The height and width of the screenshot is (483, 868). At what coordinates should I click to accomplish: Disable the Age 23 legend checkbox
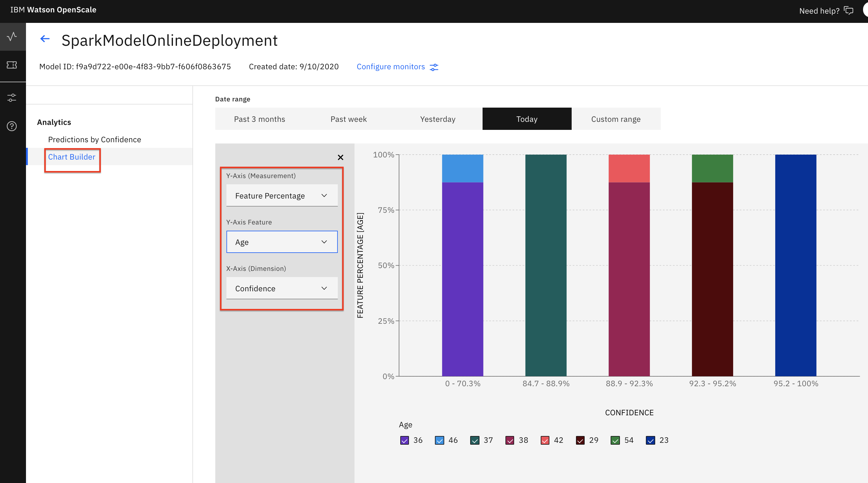[x=650, y=440]
